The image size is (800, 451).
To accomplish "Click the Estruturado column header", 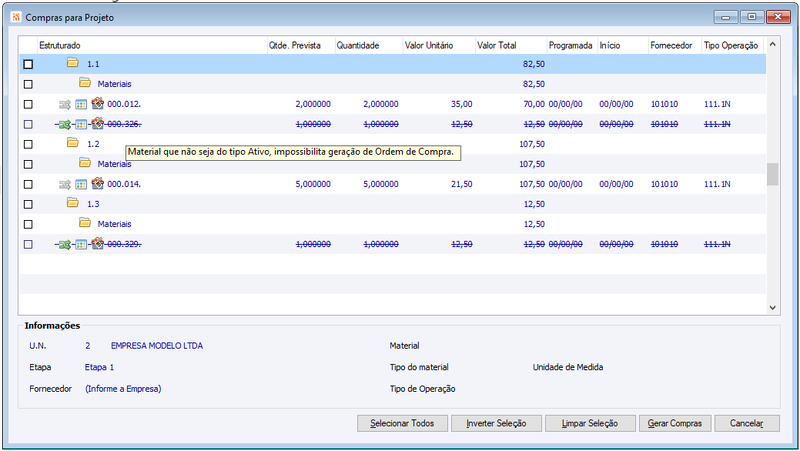I will 152,45.
